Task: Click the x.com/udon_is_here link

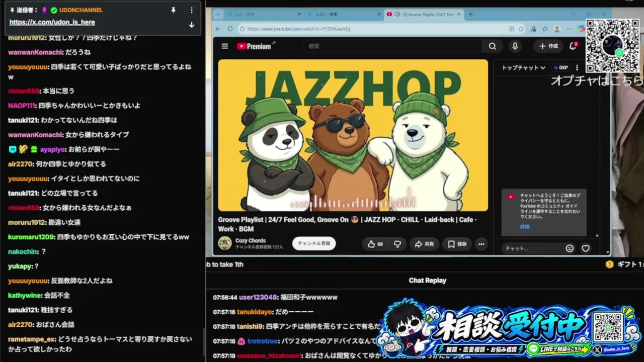Action: (52, 22)
